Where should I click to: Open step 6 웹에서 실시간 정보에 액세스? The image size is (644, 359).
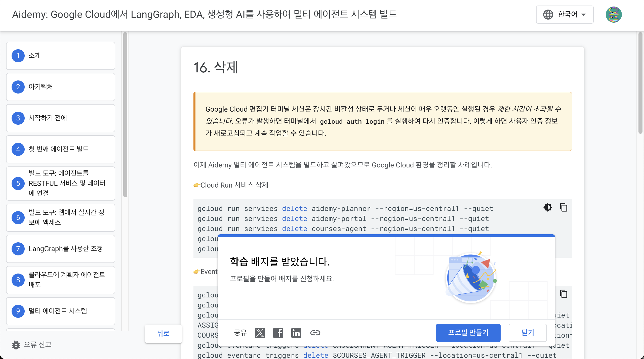[61, 217]
